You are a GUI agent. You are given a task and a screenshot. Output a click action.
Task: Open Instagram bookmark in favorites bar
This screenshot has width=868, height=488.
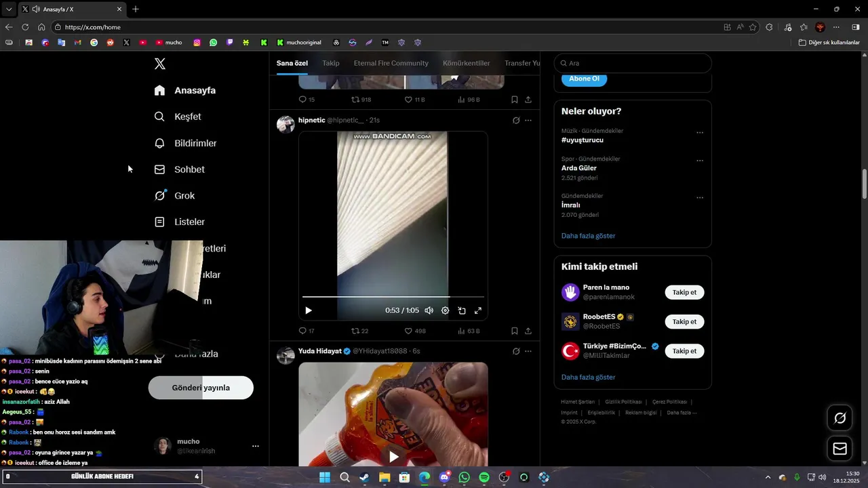[197, 42]
